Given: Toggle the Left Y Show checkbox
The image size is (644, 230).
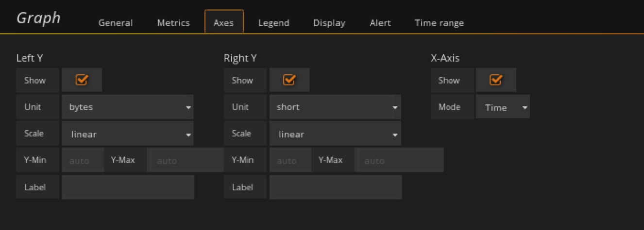Looking at the screenshot, I should 82,80.
